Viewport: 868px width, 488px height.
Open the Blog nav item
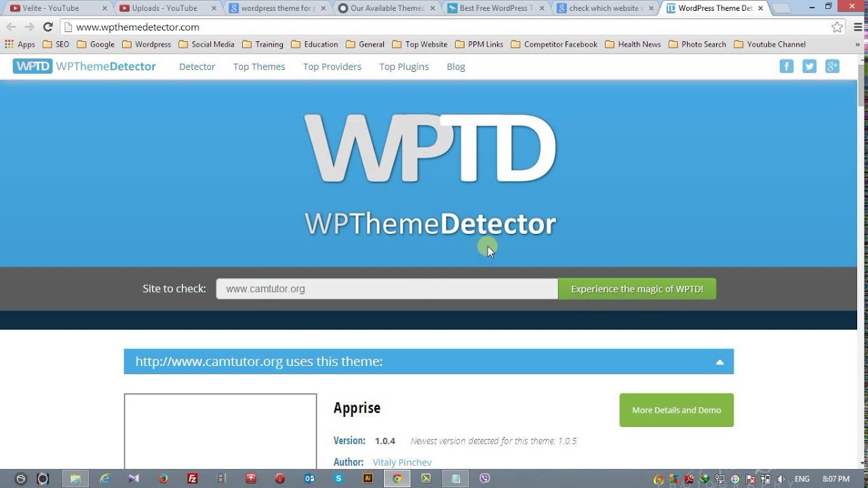pyautogui.click(x=456, y=66)
